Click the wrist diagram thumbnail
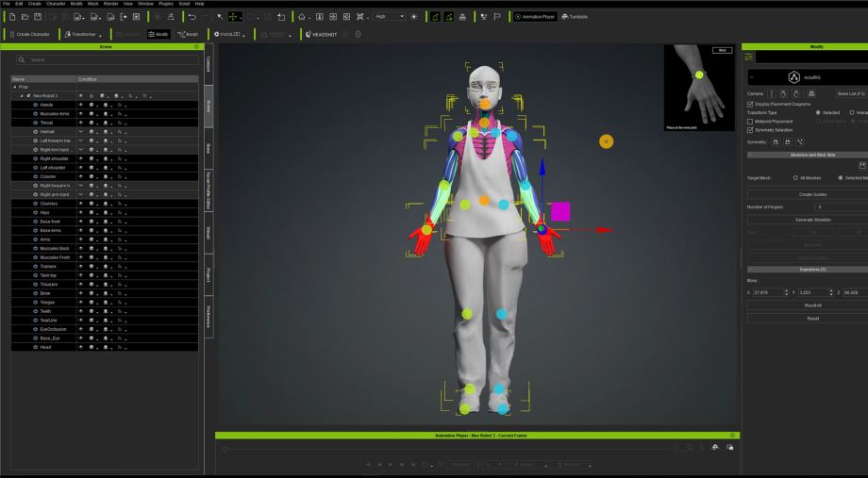 point(699,88)
